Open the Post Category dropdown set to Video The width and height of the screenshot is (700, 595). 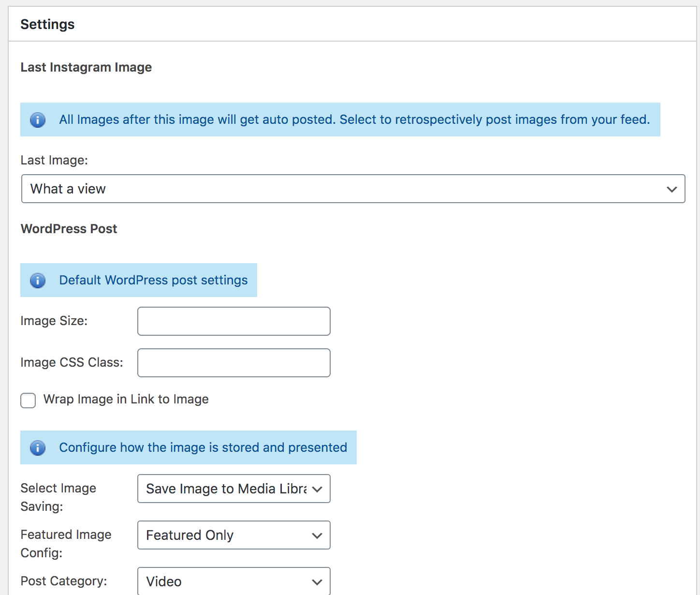[234, 581]
